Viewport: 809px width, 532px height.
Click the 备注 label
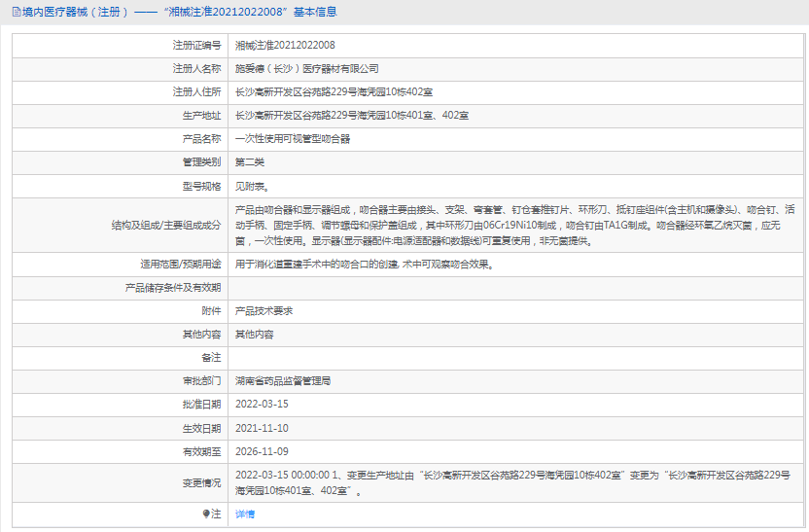point(212,357)
